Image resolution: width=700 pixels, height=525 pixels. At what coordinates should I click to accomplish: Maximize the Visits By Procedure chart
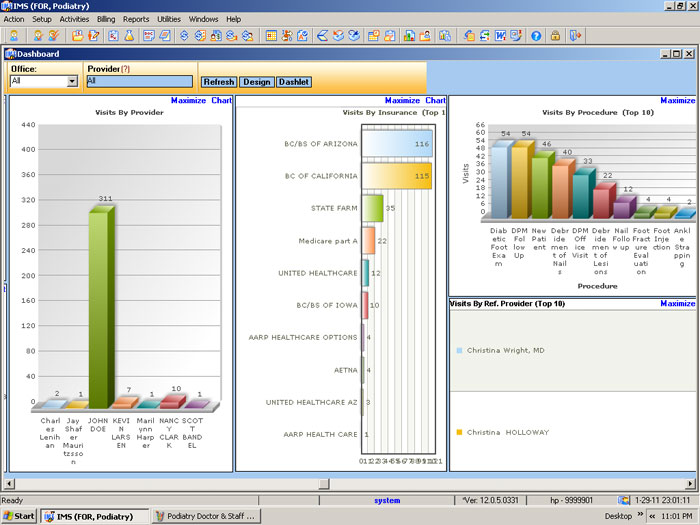pos(678,100)
